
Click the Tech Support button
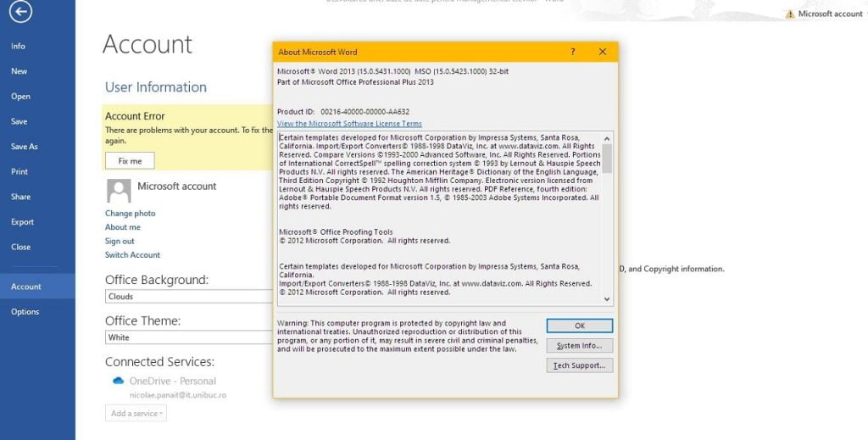(x=579, y=365)
